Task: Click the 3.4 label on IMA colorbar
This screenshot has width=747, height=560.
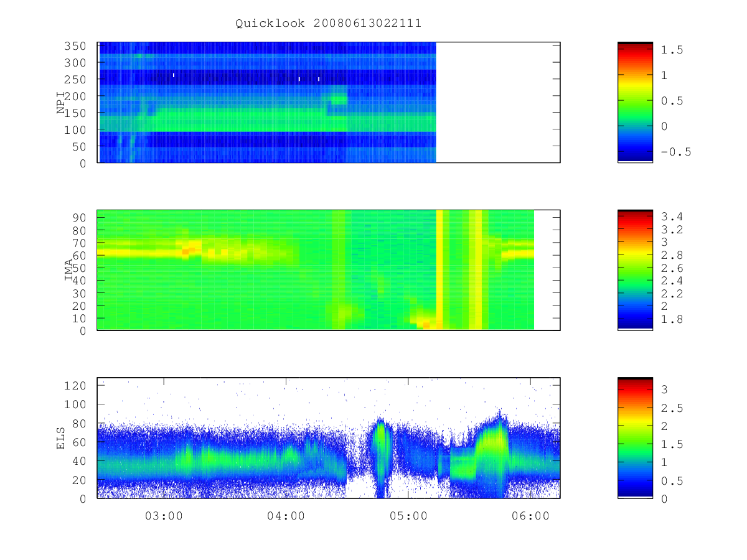Action: (x=672, y=217)
